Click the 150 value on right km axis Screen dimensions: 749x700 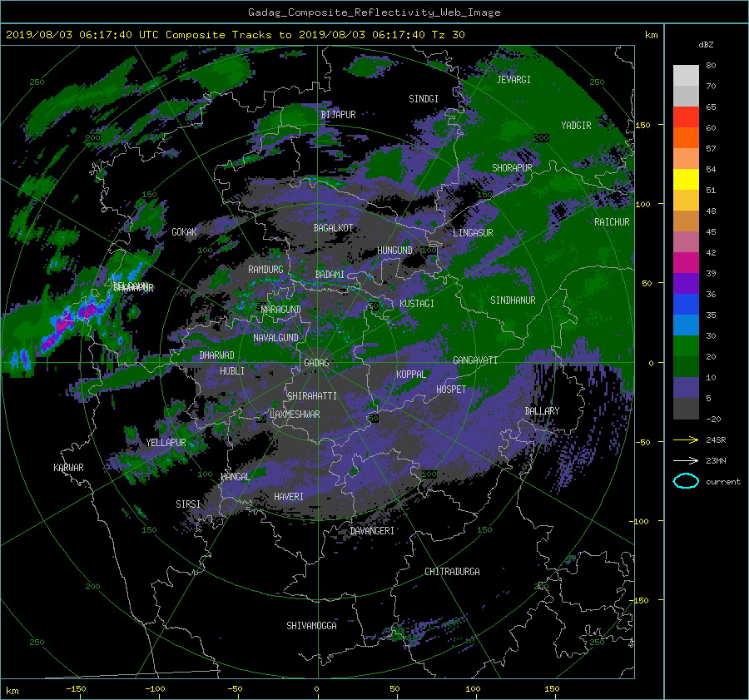(643, 125)
